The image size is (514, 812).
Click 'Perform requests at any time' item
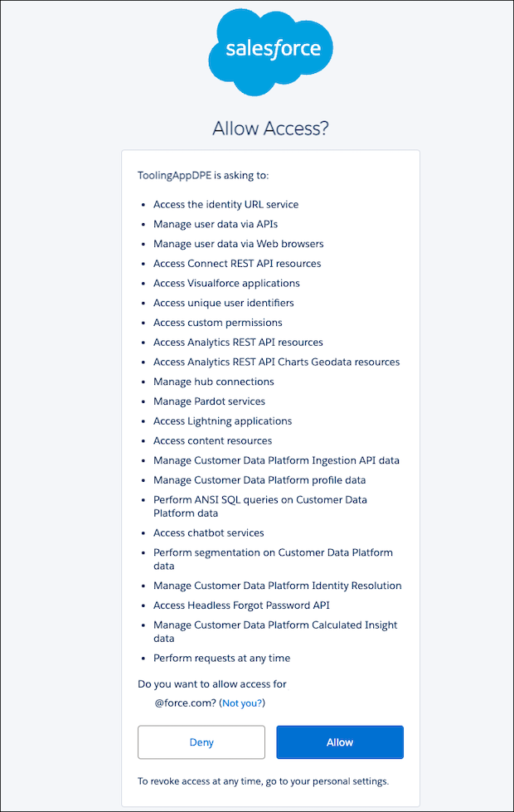(x=221, y=659)
